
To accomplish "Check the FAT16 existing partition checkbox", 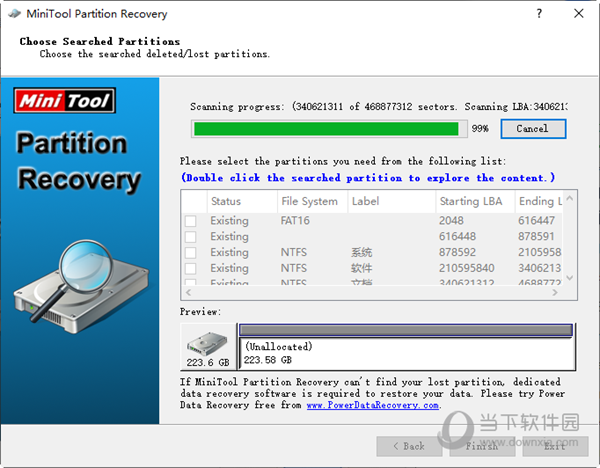I will [191, 221].
